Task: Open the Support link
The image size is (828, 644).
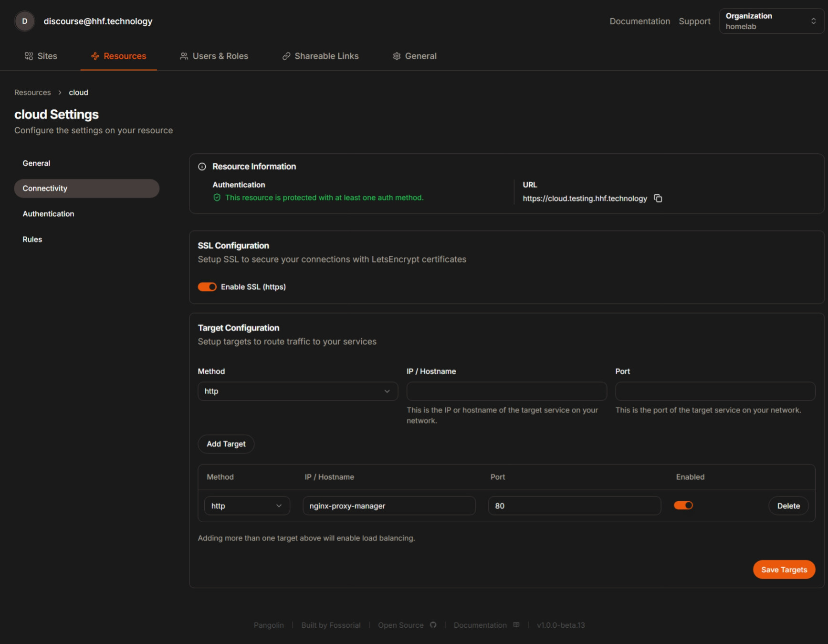Action: pyautogui.click(x=694, y=21)
